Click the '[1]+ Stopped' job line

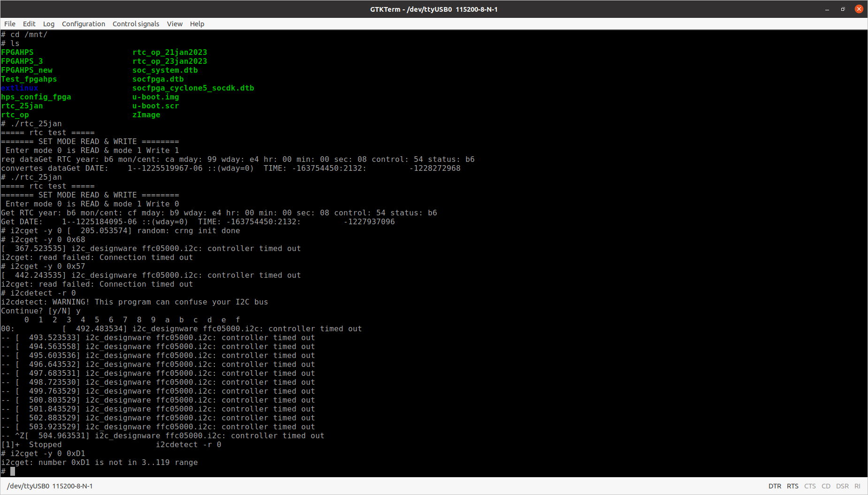point(111,445)
